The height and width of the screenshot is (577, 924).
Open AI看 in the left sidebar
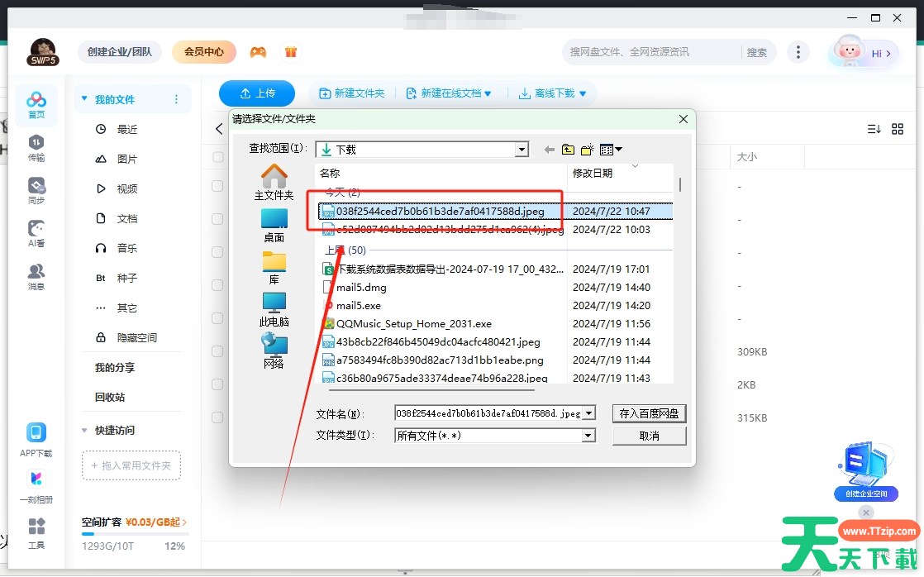click(x=36, y=234)
